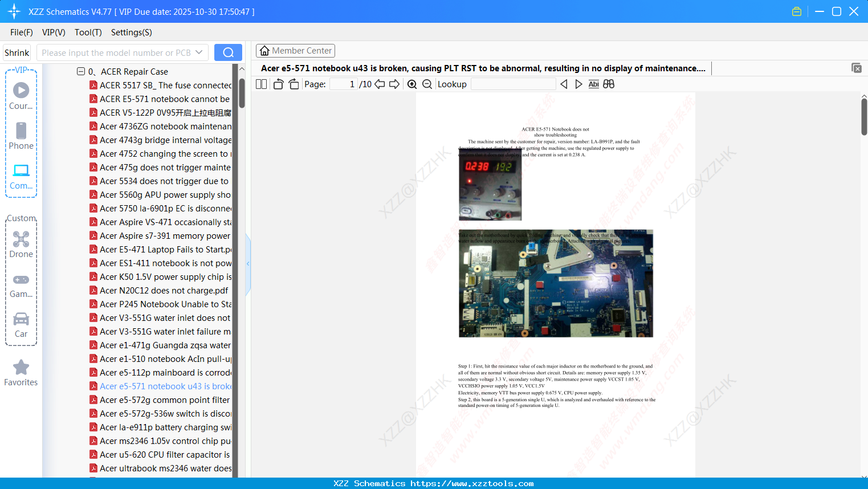
Task: Open the Car sidebar category
Action: coord(21,325)
